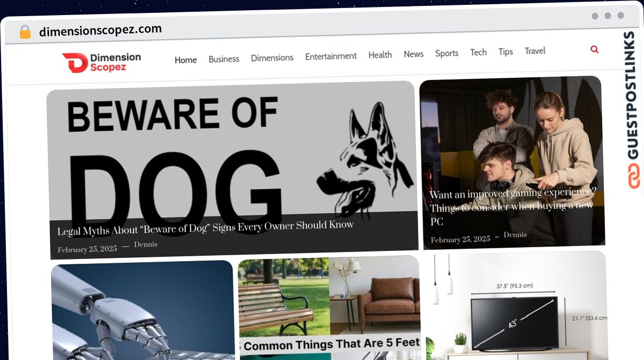Open the Travel menu item
644x360 pixels.
click(535, 51)
